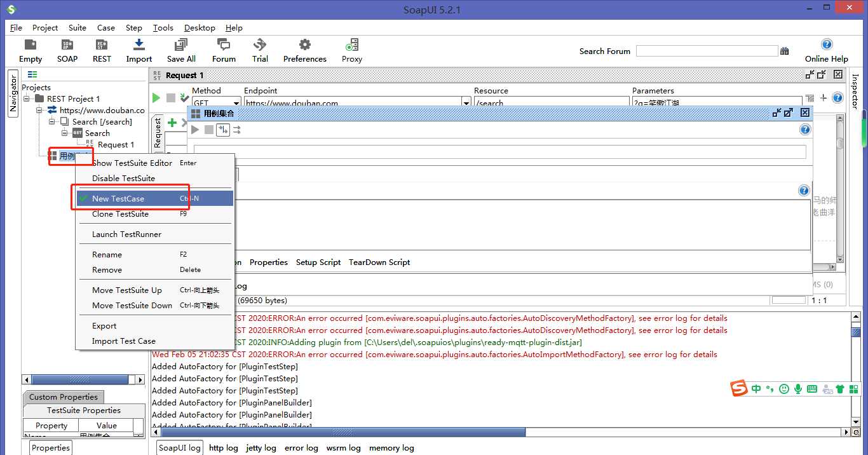Click the vertical Navigator tab
Image resolution: width=868 pixels, height=455 pixels.
tap(13, 93)
